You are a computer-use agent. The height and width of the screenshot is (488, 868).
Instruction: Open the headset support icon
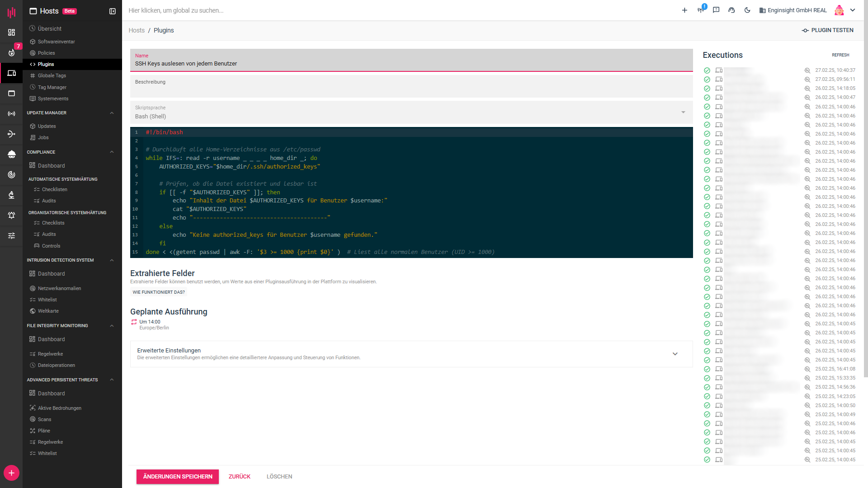click(731, 10)
